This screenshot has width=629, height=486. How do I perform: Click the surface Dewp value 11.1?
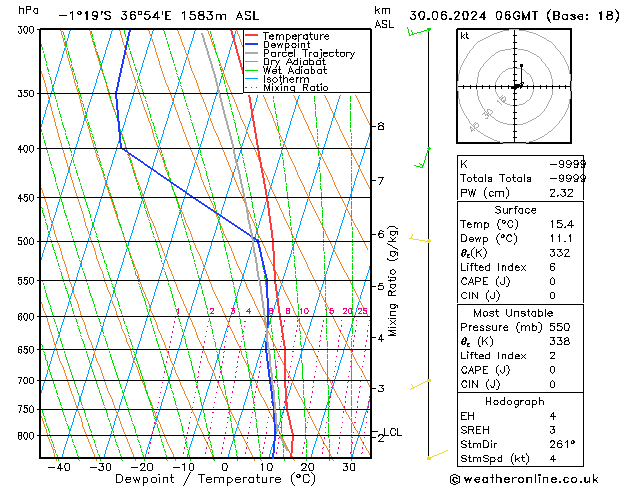(x=561, y=239)
